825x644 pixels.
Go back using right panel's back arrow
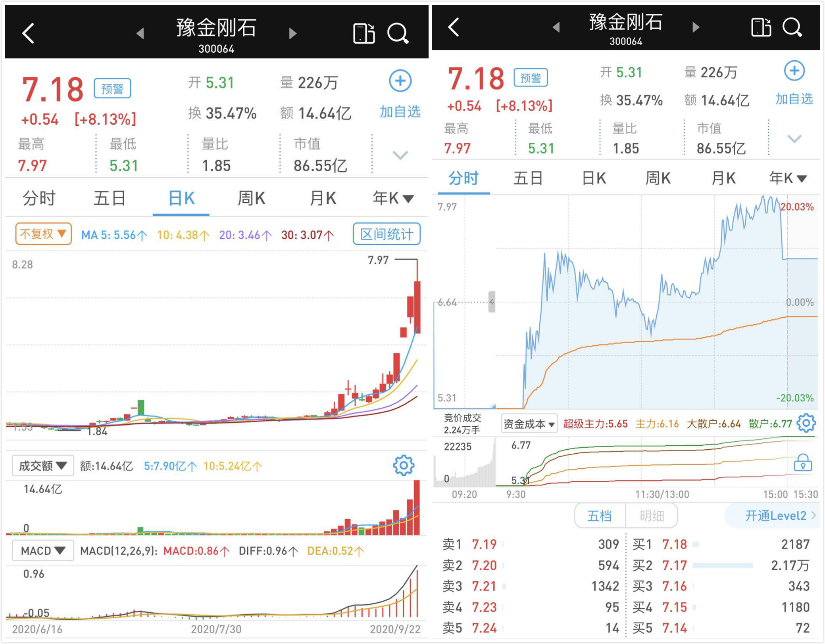pyautogui.click(x=453, y=27)
